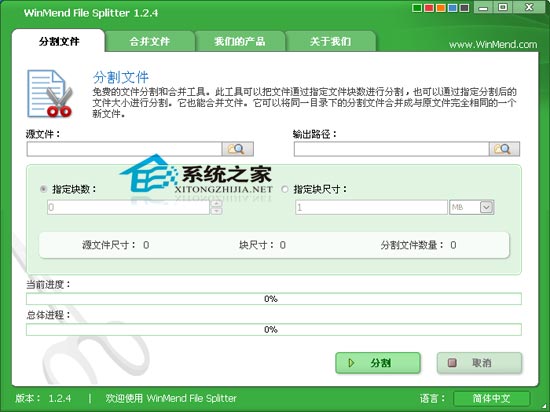Browse for the output path (输出路径)

pyautogui.click(x=504, y=149)
